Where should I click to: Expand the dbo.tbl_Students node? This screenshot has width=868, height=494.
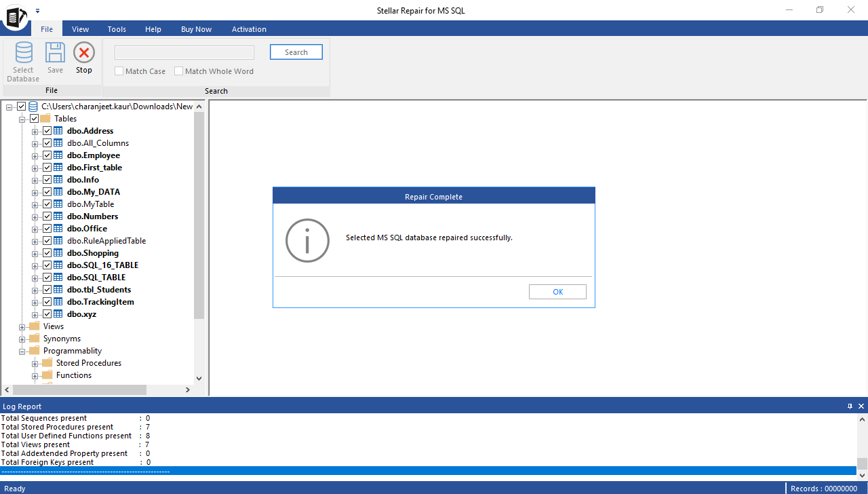(35, 290)
